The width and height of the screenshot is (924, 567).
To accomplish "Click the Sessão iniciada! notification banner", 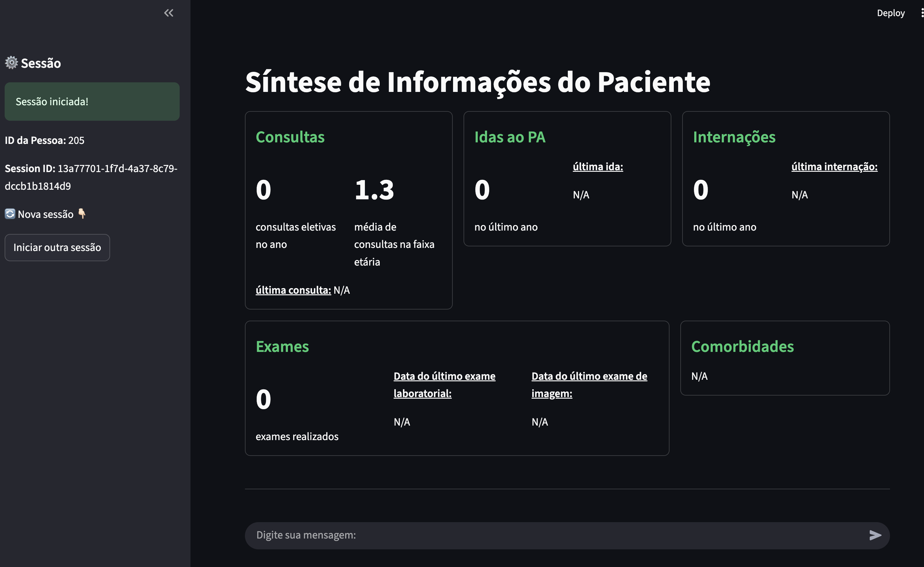I will pos(92,102).
